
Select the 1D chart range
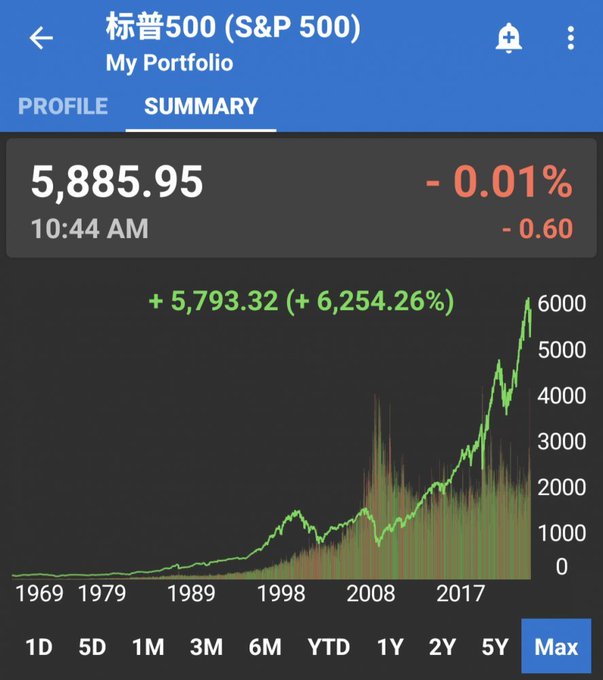38,647
